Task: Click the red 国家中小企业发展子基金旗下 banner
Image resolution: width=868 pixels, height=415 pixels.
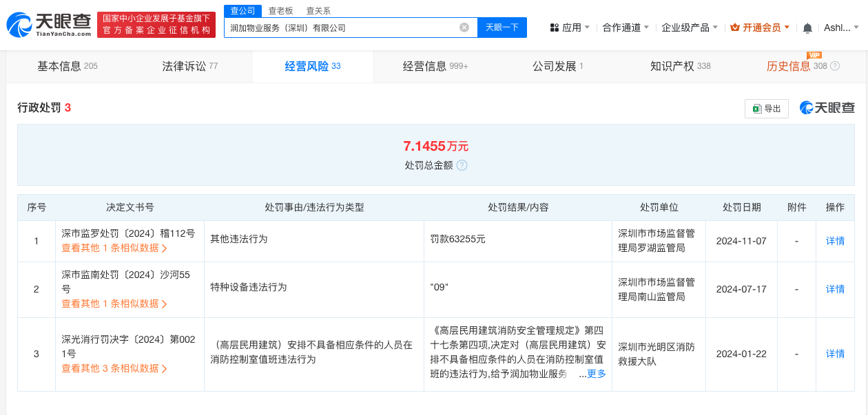Action: tap(156, 24)
